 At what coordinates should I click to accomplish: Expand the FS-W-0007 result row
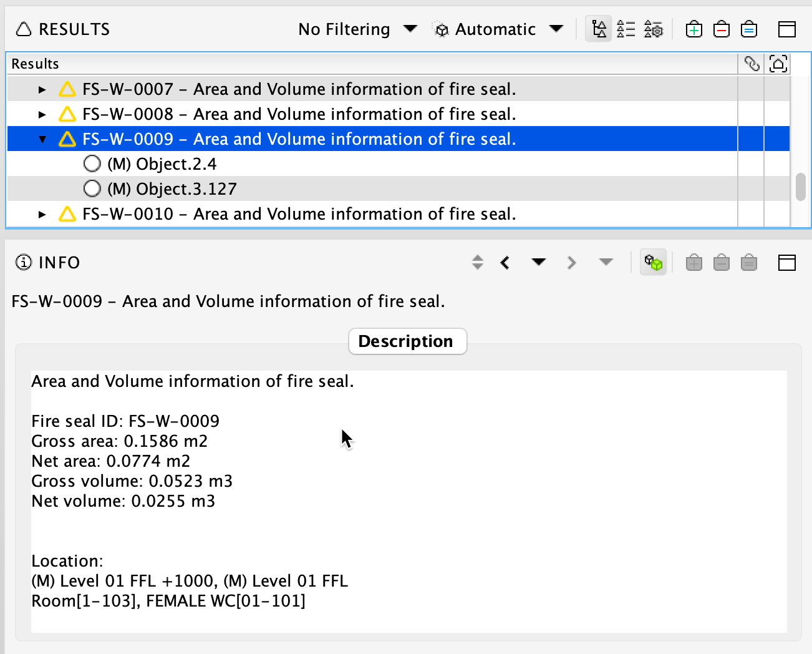coord(42,89)
